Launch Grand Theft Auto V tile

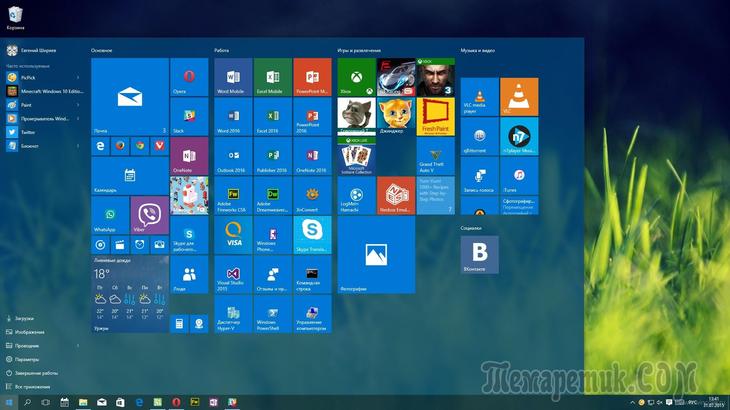436,156
